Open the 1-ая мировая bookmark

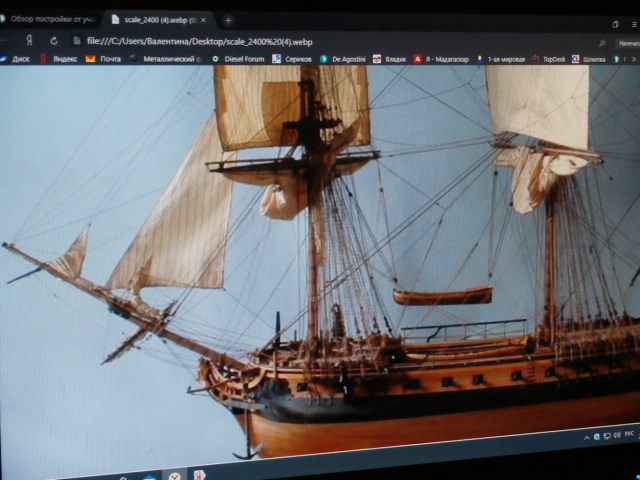pyautogui.click(x=502, y=59)
